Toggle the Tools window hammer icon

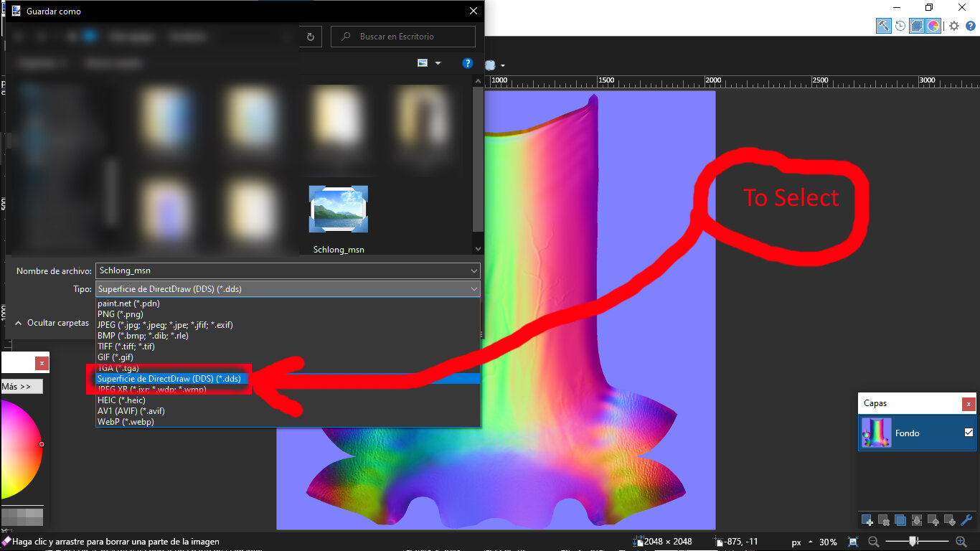click(x=883, y=26)
